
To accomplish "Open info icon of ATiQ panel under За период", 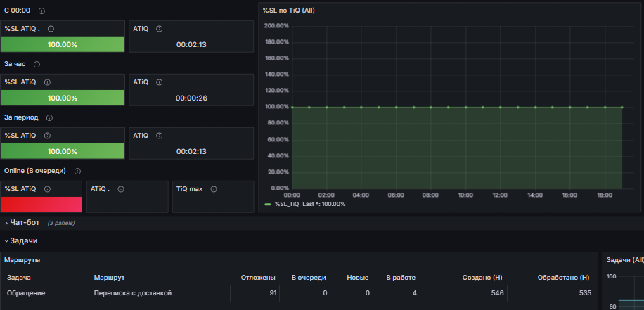I will pyautogui.click(x=160, y=136).
